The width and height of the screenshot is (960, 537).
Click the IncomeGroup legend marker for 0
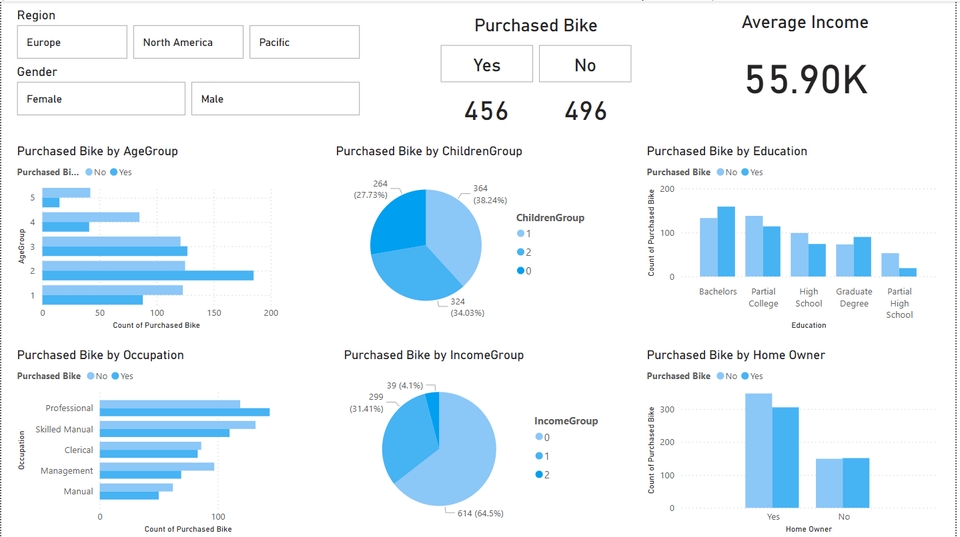(x=538, y=438)
